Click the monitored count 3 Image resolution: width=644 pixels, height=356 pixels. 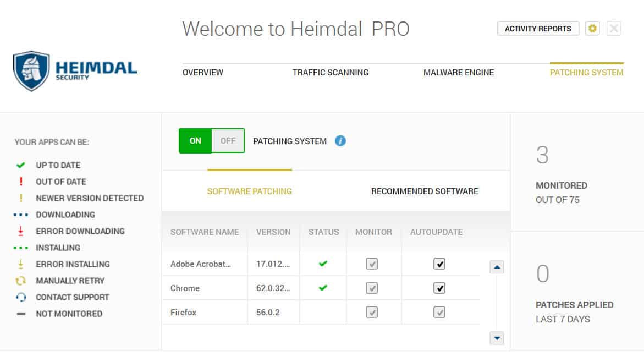coord(542,155)
